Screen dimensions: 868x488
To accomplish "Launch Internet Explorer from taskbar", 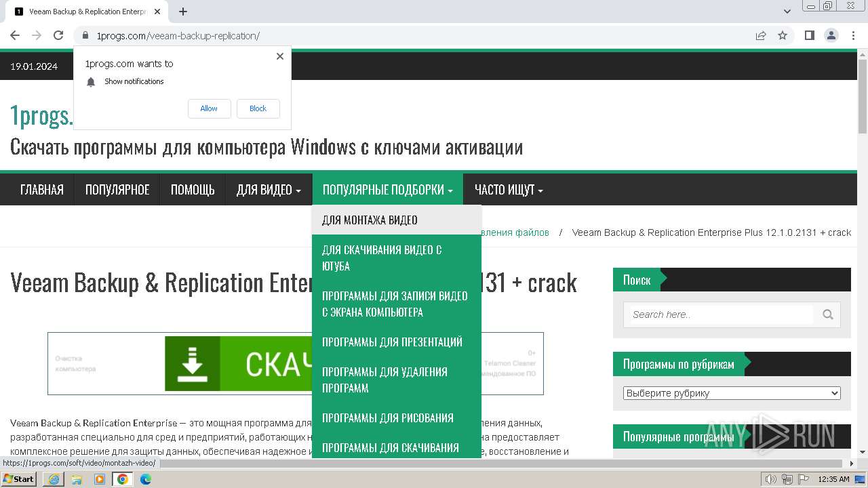I will (54, 479).
